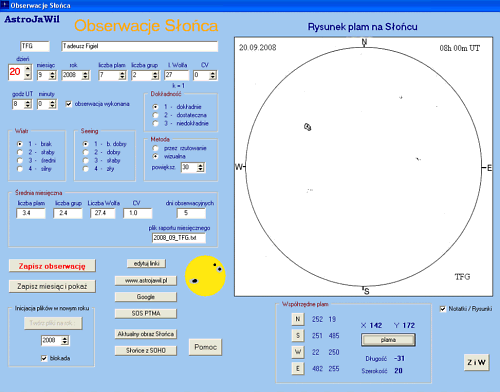
Task: Click the yellow Sun icon
Action: 205,276
